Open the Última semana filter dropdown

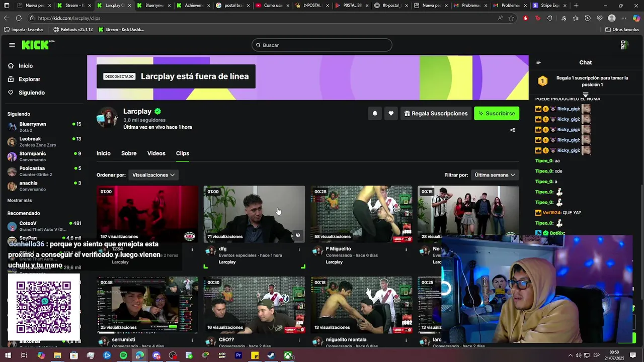coord(495,175)
